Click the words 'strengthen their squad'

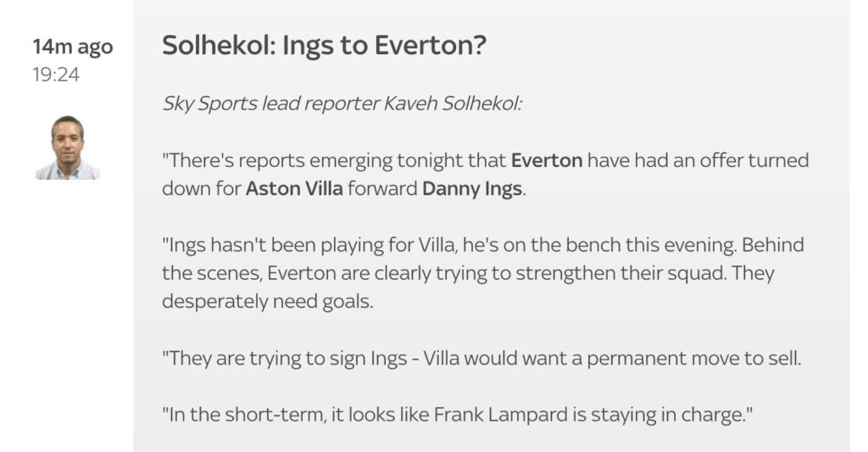pyautogui.click(x=620, y=274)
